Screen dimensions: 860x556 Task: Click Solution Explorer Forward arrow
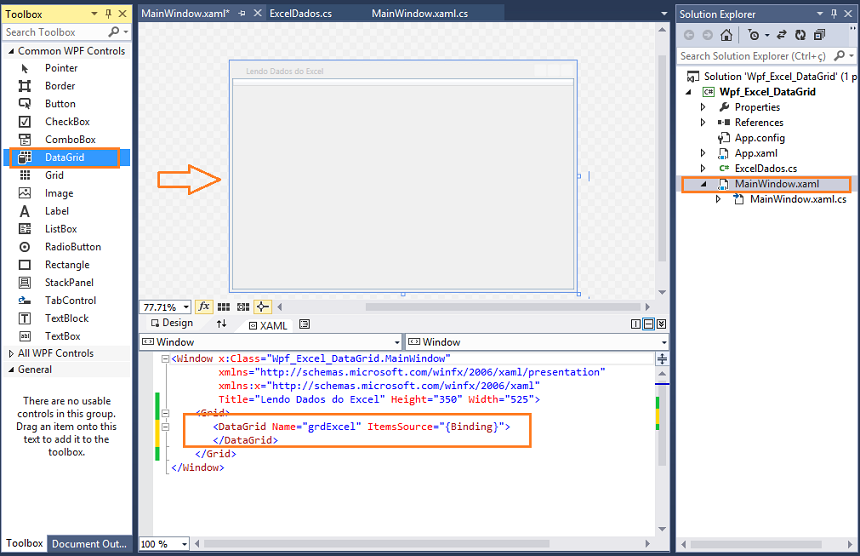(x=708, y=35)
